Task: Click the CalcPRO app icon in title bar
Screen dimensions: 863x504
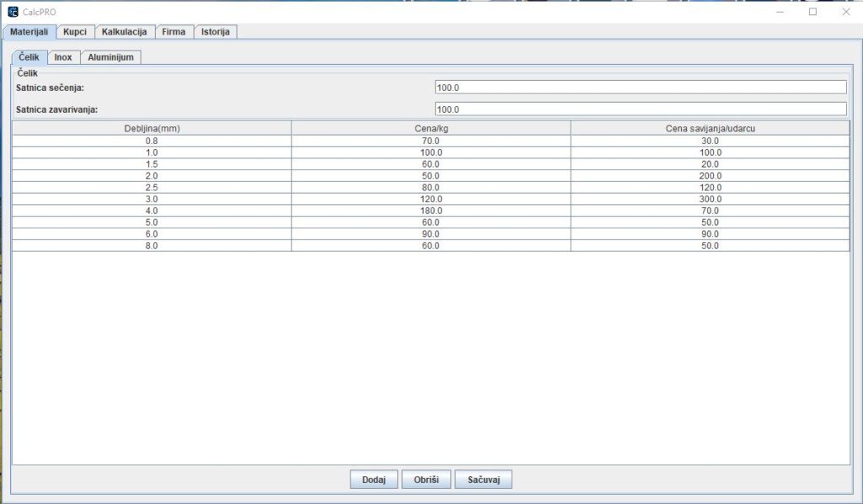Action: pos(13,12)
